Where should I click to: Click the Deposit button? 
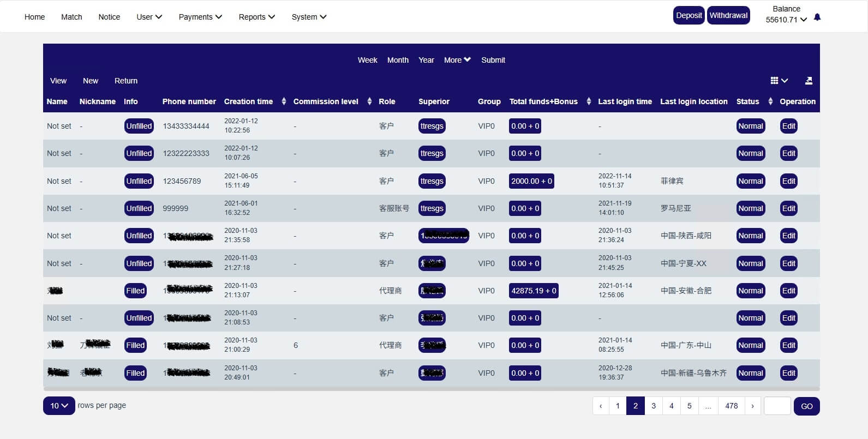click(x=689, y=15)
